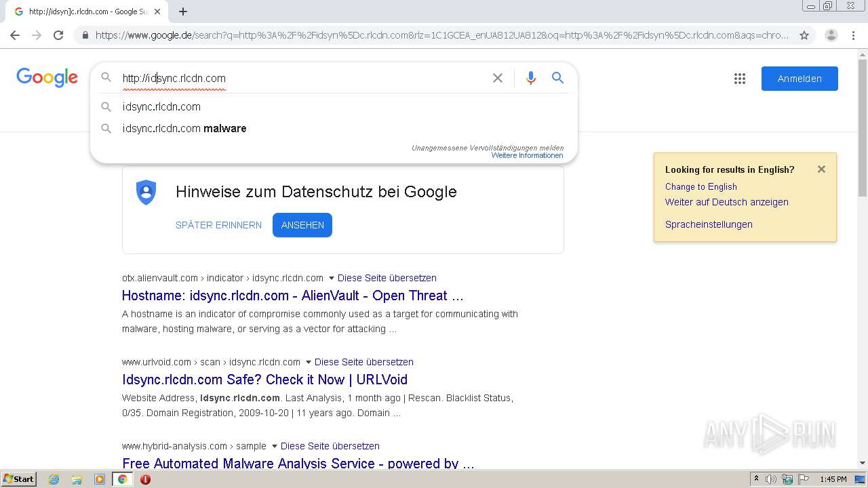Click the address bar URL
The width and height of the screenshot is (868, 488).
[441, 35]
